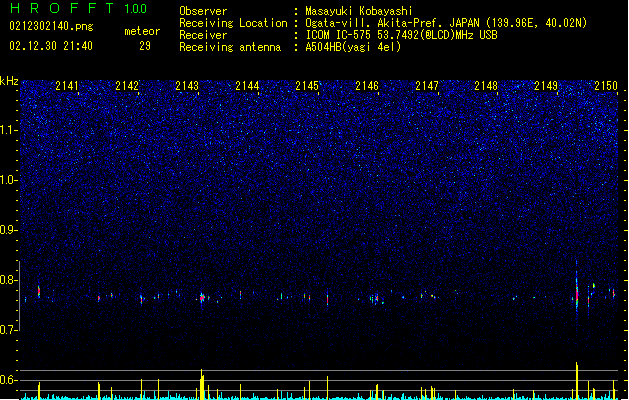Click the 2141 time marker
Viewport: 629px width, 400px height.
tap(67, 86)
